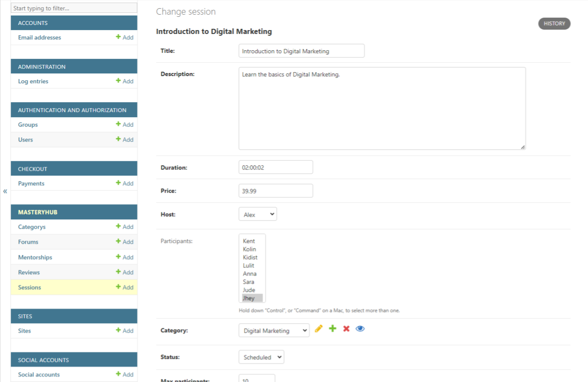588x382 pixels.
Task: Add a new Category in sidebar
Action: pos(125,227)
